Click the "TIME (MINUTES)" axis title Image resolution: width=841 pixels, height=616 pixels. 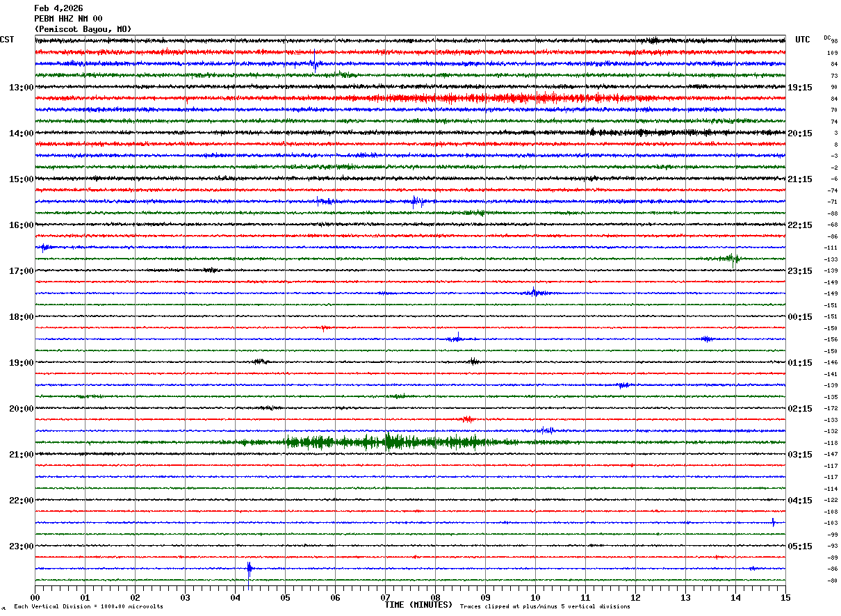(418, 605)
